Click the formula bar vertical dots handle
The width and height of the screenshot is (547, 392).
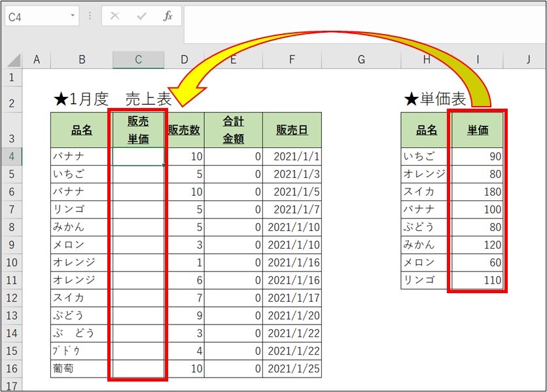(x=90, y=16)
